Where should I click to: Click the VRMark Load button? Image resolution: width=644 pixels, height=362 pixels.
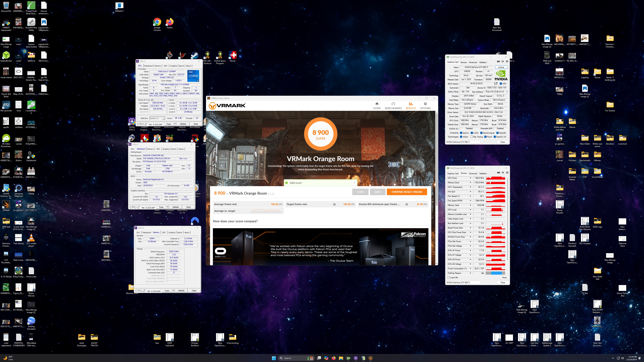coord(360,192)
